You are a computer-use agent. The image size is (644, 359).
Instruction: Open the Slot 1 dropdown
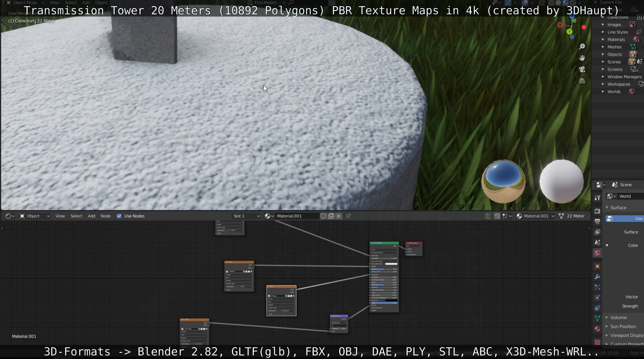[x=246, y=216]
